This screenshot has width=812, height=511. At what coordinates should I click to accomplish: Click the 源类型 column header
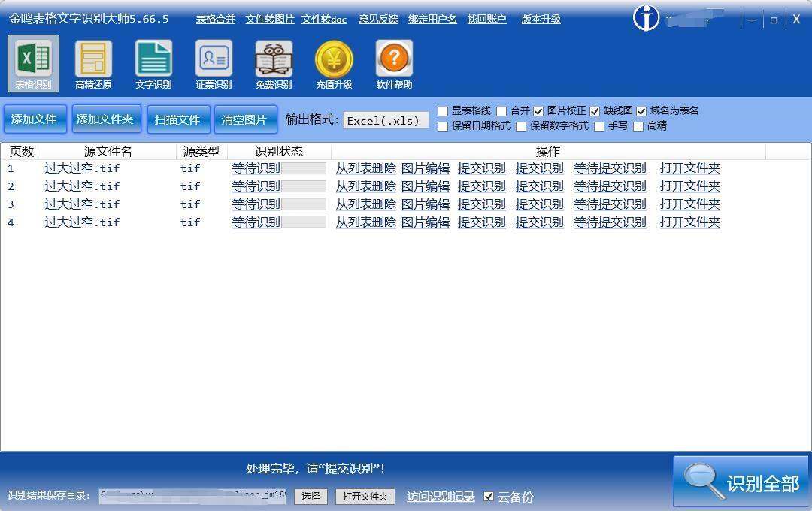201,152
